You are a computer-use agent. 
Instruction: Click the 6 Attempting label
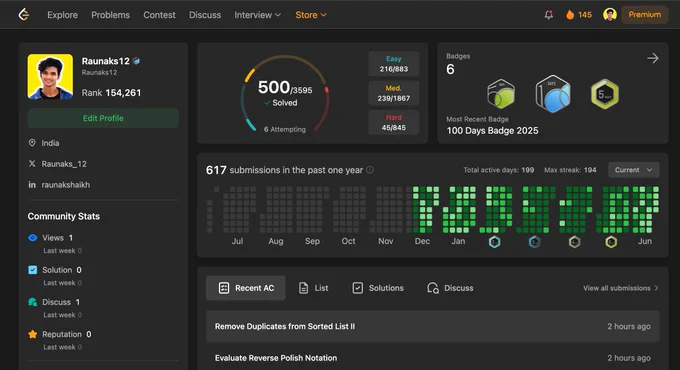coord(284,129)
